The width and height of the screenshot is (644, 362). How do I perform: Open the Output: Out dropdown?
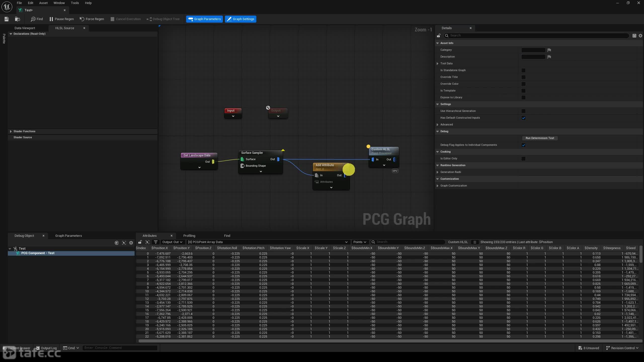pos(172,242)
